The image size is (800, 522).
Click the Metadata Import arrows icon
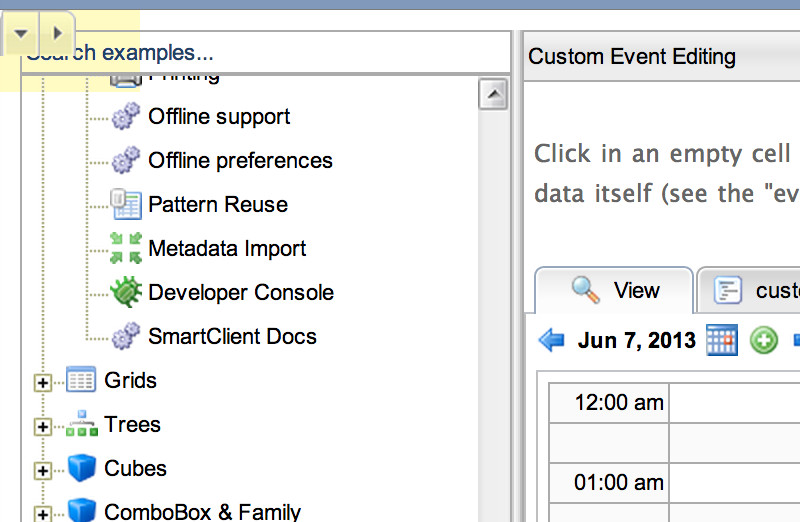click(x=125, y=249)
